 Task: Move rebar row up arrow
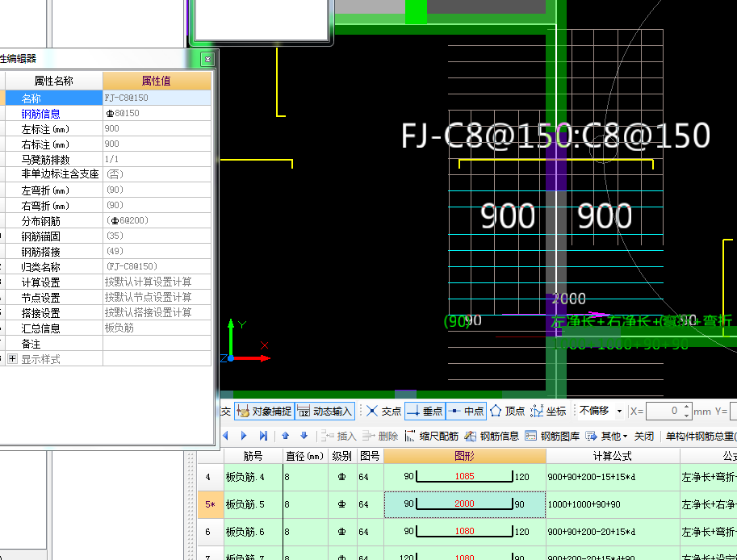tap(285, 436)
